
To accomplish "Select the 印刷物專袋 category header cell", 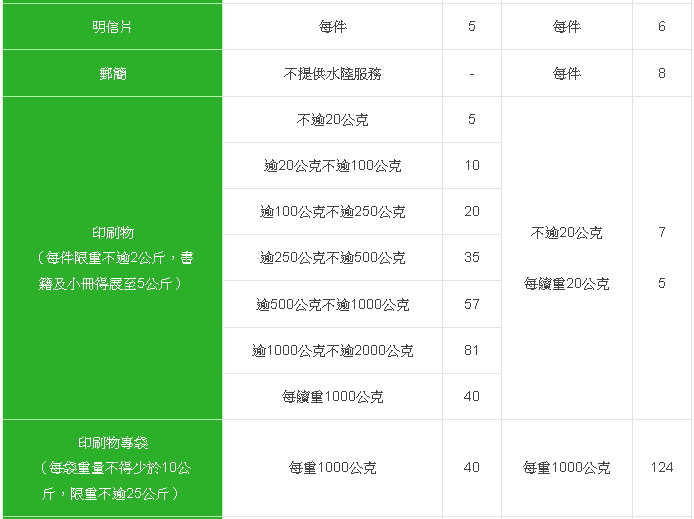I will 112,467.
